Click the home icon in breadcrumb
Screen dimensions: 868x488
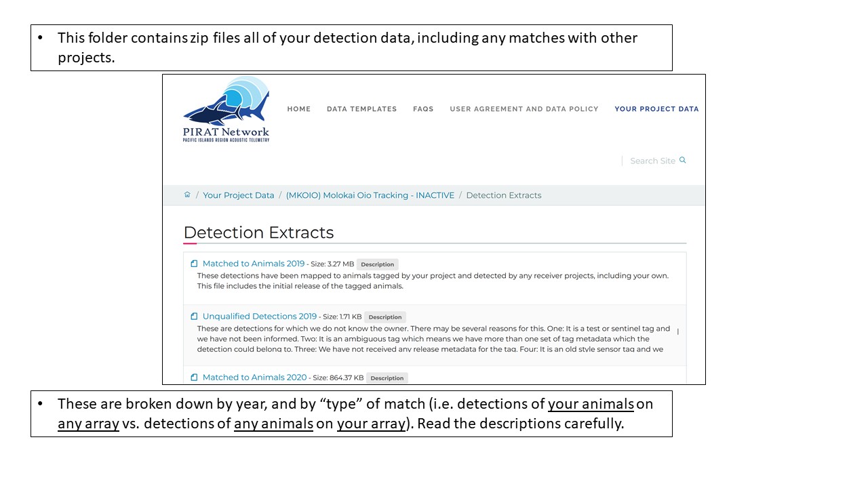tap(187, 195)
